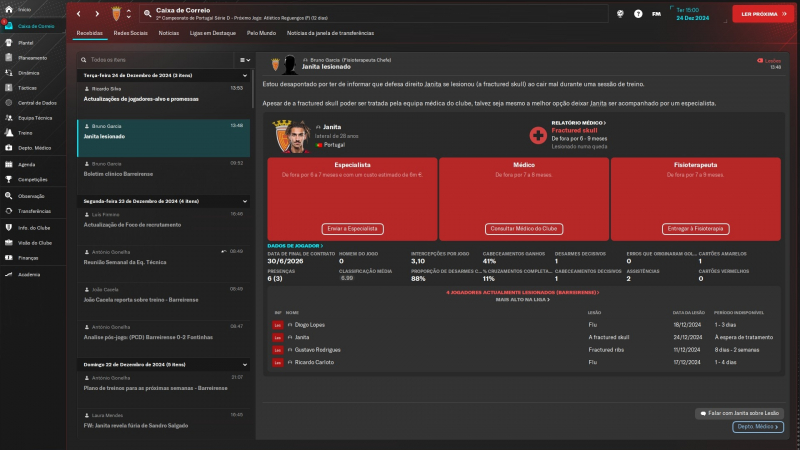Click the FM menu icon
Screen dimensions: 800x450
pyautogui.click(x=656, y=14)
